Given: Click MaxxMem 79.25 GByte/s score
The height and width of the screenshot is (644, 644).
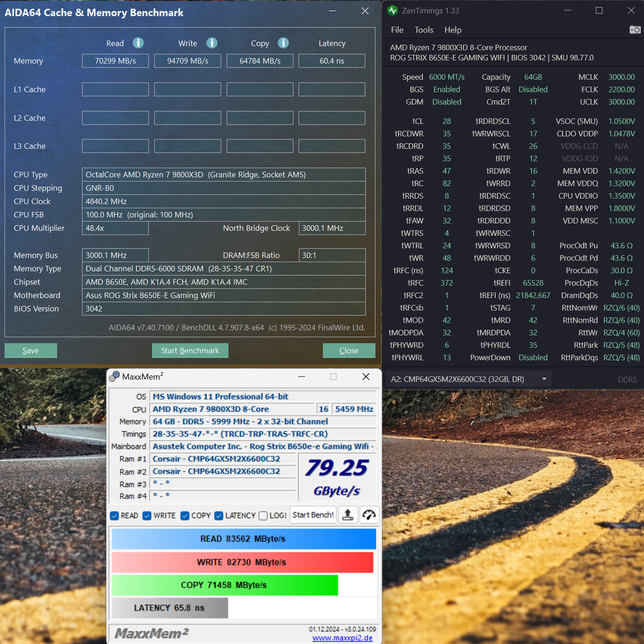Looking at the screenshot, I should tap(337, 477).
